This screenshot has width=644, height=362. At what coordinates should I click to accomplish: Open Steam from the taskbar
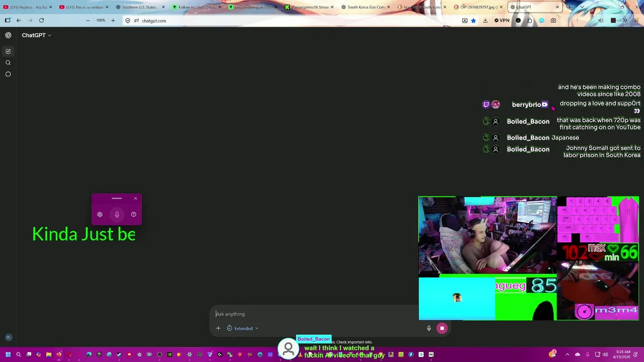point(119,354)
